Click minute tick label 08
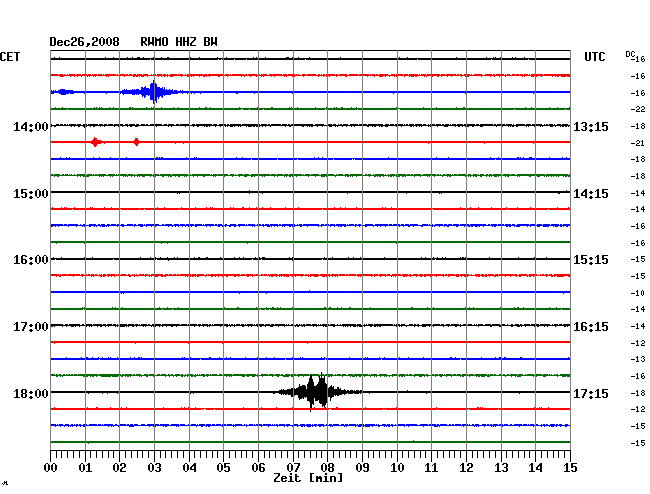The width and height of the screenshot is (650, 494). 327,468
